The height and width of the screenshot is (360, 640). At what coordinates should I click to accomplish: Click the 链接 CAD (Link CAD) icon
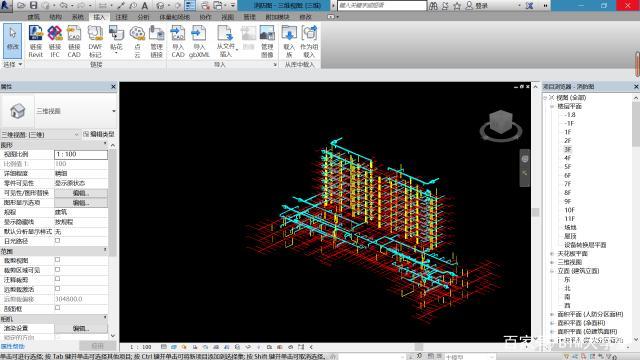click(74, 41)
